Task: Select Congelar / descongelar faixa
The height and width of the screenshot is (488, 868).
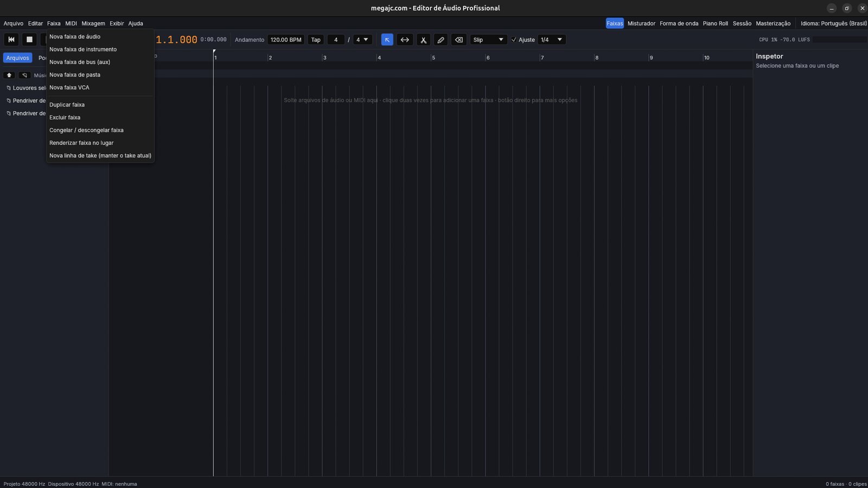Action: pyautogui.click(x=100, y=130)
